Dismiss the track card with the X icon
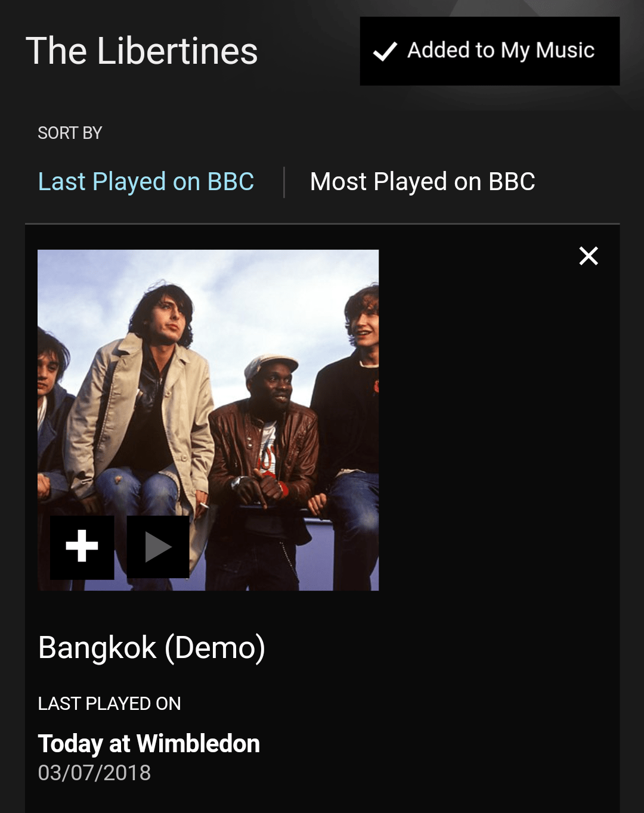644x813 pixels. pos(588,256)
